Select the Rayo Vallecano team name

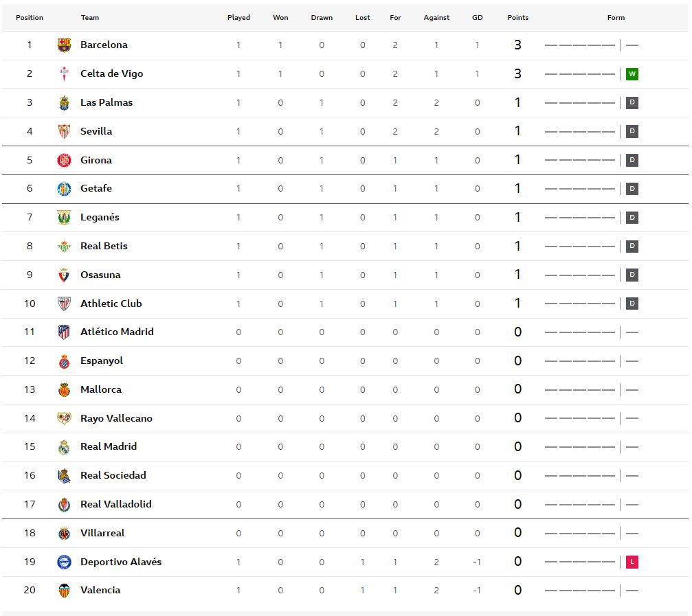coord(116,418)
